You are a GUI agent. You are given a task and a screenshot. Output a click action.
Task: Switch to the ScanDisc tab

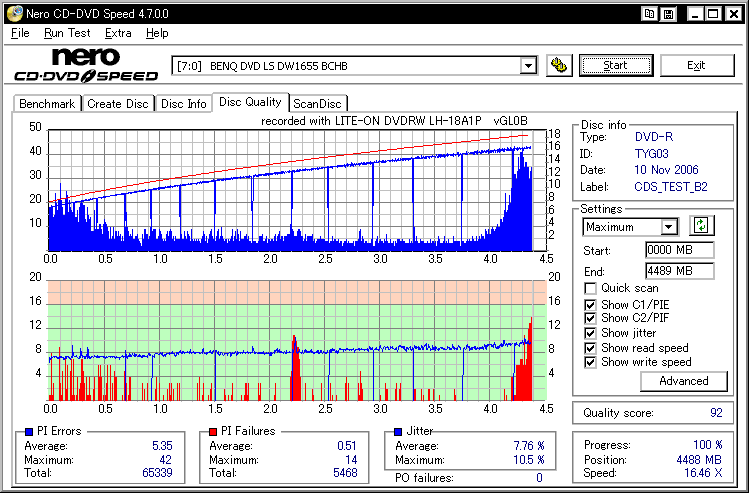click(318, 104)
